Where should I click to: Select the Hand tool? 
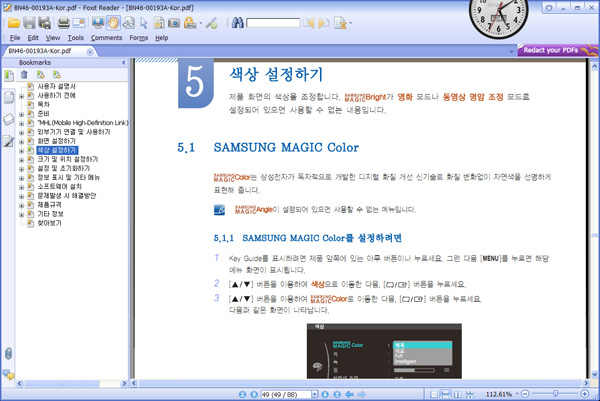113,23
